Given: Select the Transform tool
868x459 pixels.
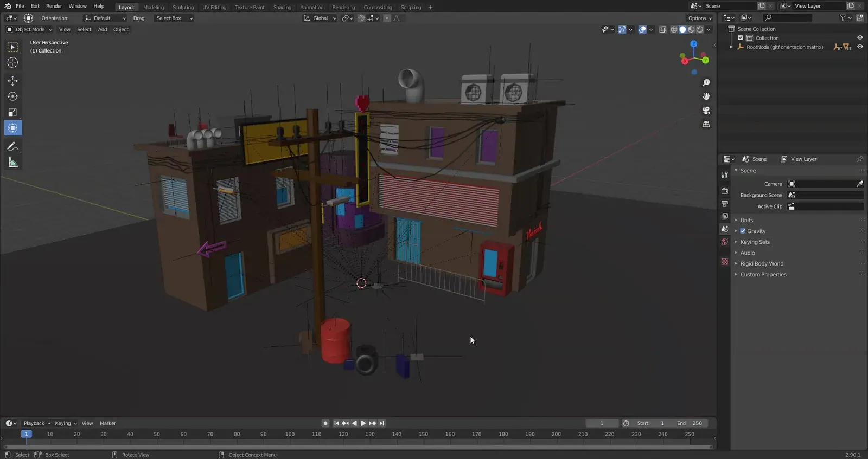Looking at the screenshot, I should pyautogui.click(x=12, y=128).
